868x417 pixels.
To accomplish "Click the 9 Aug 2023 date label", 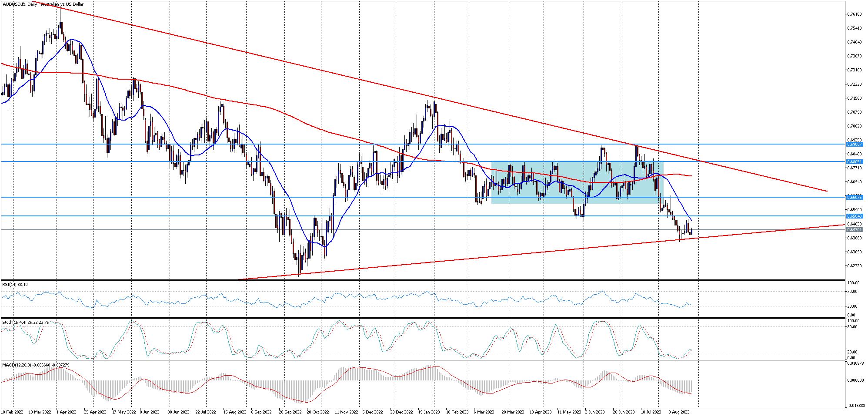I will tap(679, 412).
